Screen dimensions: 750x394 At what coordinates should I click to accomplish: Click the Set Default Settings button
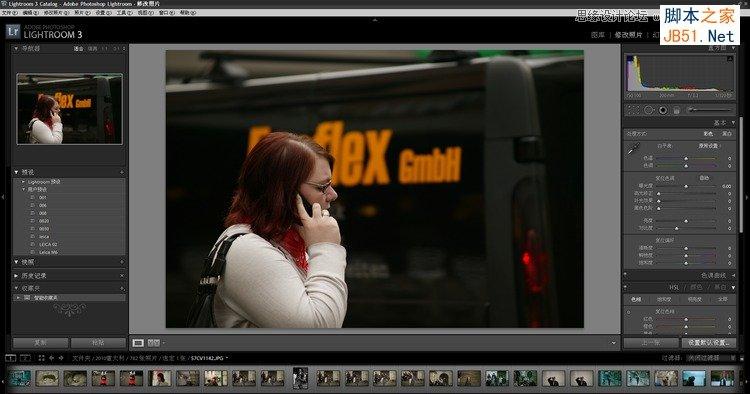click(x=708, y=343)
